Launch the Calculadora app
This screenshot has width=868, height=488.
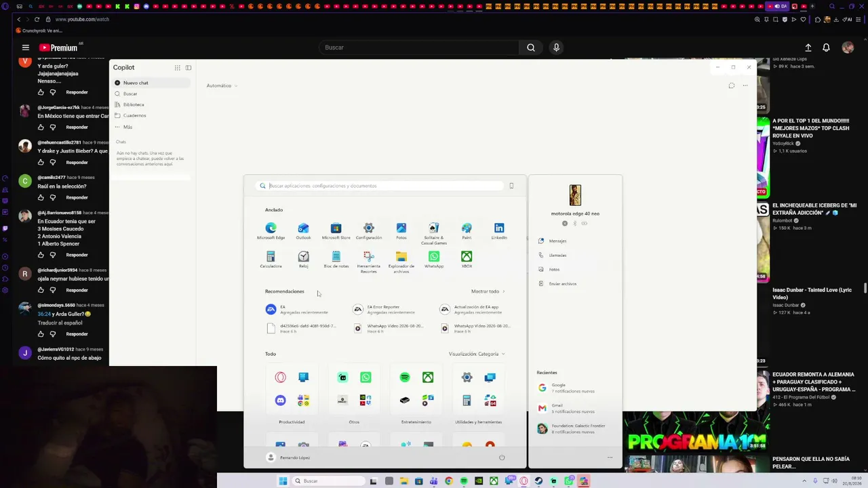pos(271,260)
